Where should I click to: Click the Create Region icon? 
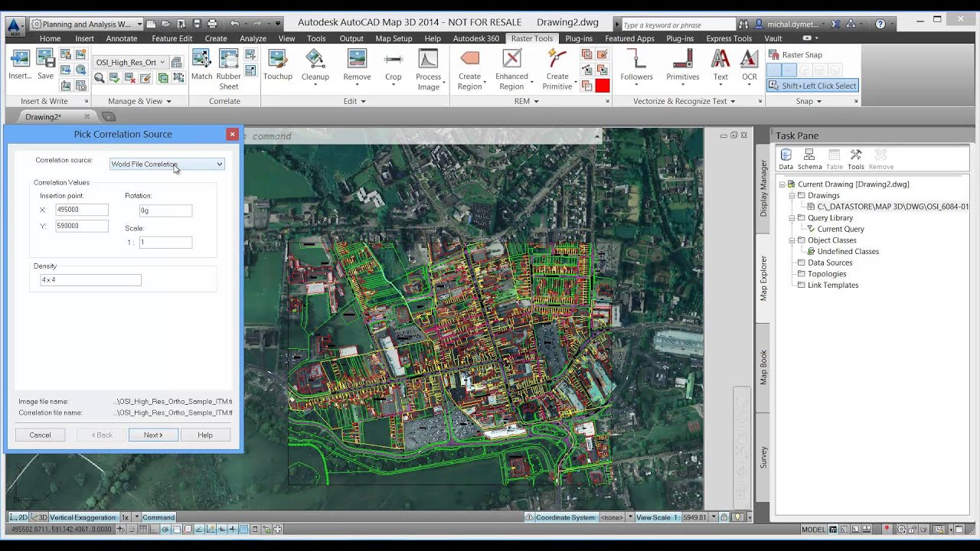point(469,59)
